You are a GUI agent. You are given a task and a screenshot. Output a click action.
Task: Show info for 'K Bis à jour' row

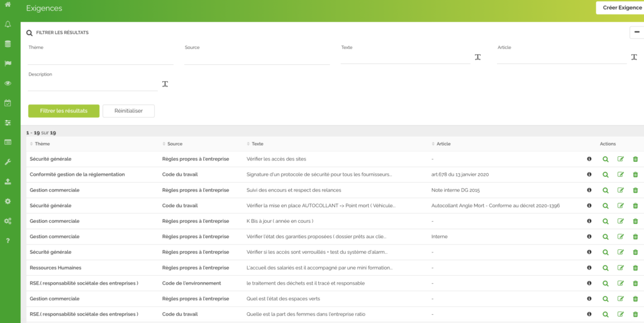click(x=589, y=221)
